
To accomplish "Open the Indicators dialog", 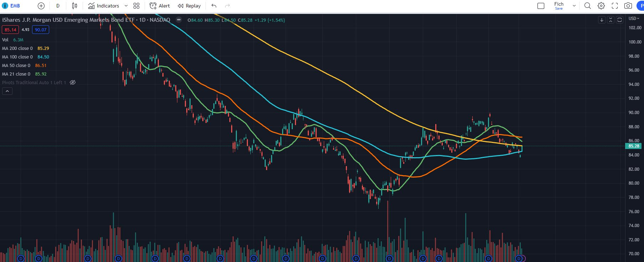I will (x=104, y=6).
